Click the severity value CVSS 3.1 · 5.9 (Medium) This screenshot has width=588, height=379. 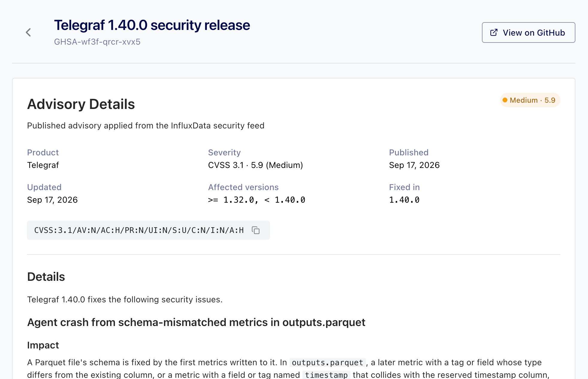pos(255,165)
